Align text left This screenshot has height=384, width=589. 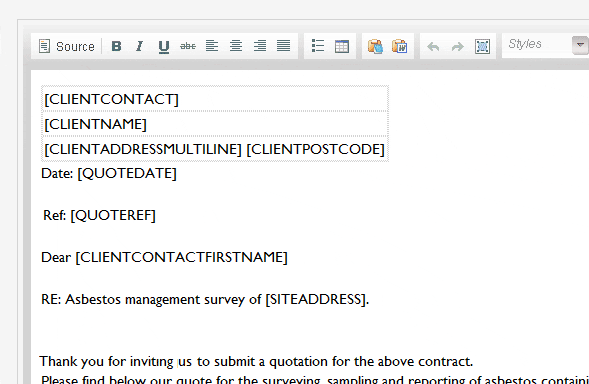[212, 46]
